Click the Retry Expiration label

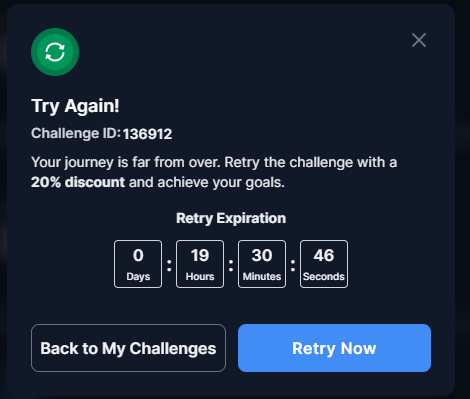tap(231, 218)
